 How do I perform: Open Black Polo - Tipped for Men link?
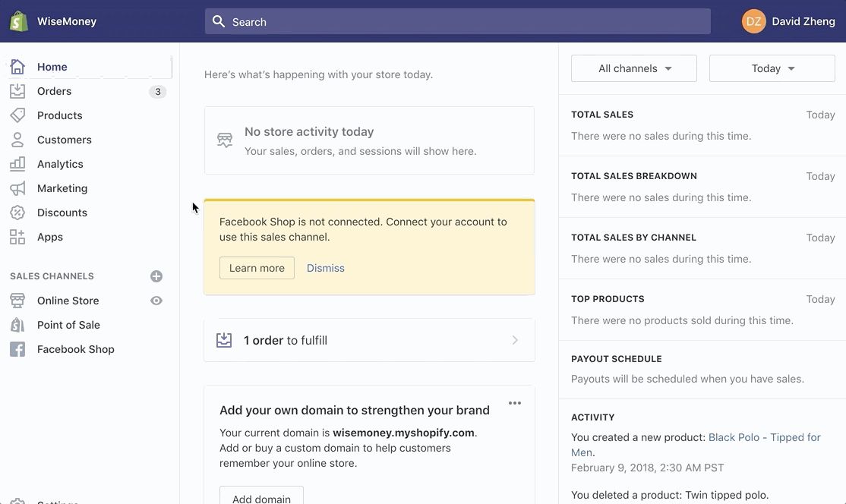click(696, 445)
